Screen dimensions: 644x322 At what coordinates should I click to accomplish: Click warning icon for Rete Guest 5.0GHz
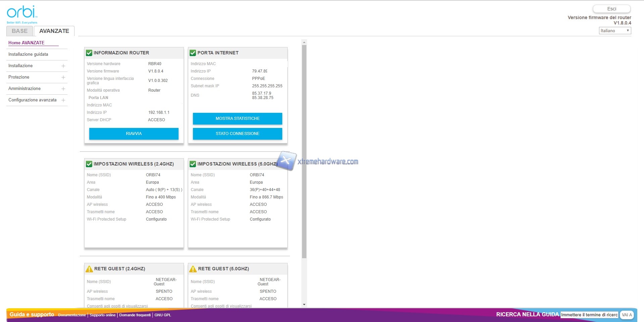point(193,269)
